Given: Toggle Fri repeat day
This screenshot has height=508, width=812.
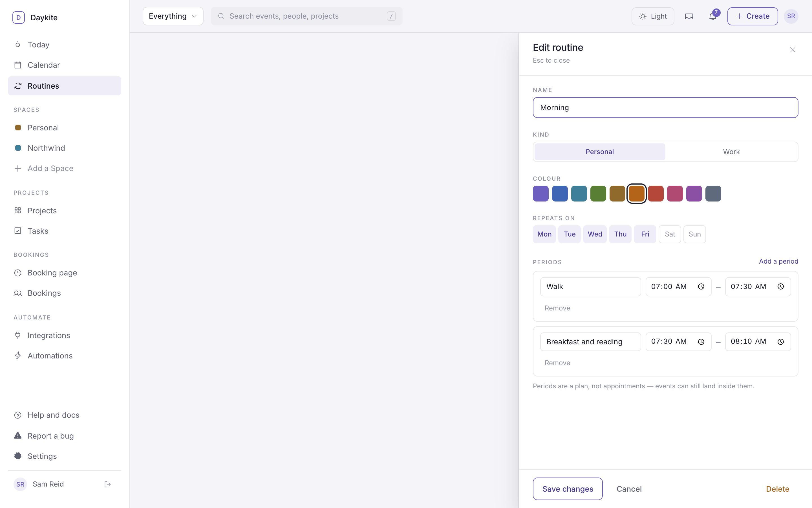Looking at the screenshot, I should tap(645, 234).
